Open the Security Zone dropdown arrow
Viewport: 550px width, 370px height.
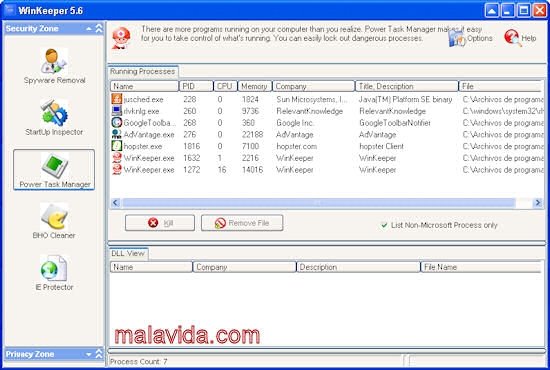click(x=89, y=29)
